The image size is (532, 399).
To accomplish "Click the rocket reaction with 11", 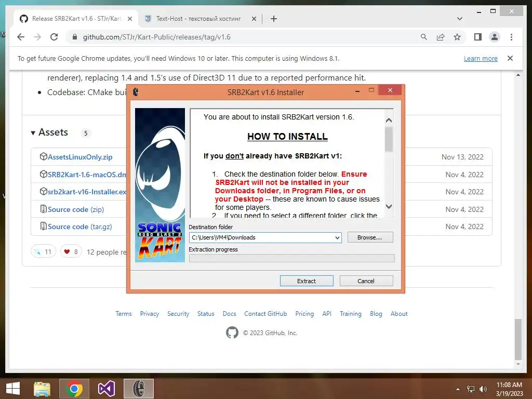I will [x=44, y=252].
